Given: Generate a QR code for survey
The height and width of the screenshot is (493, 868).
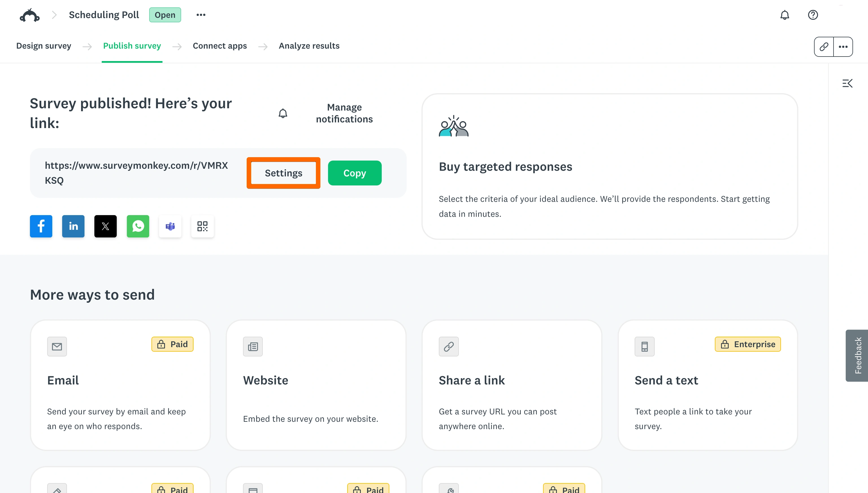Looking at the screenshot, I should (x=202, y=226).
